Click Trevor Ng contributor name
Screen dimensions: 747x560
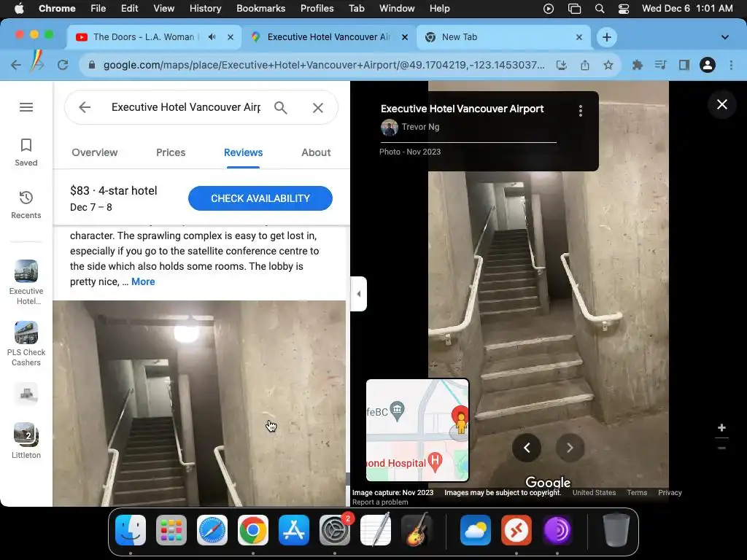pyautogui.click(x=420, y=127)
